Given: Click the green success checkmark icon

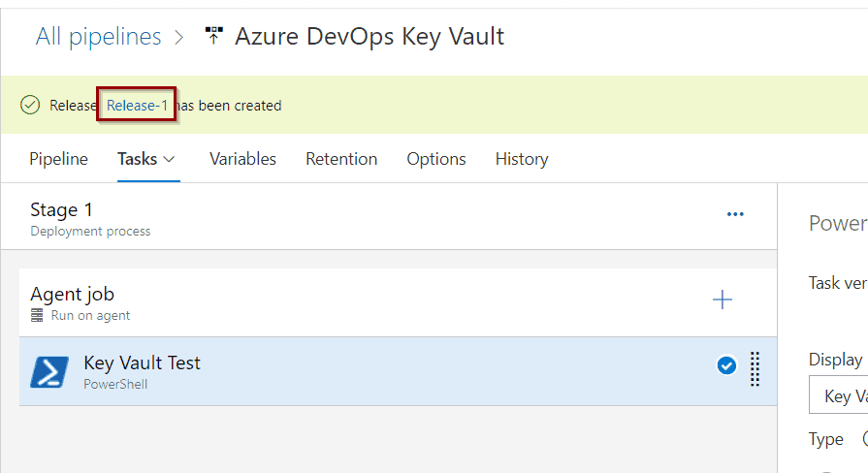Looking at the screenshot, I should pyautogui.click(x=30, y=105).
